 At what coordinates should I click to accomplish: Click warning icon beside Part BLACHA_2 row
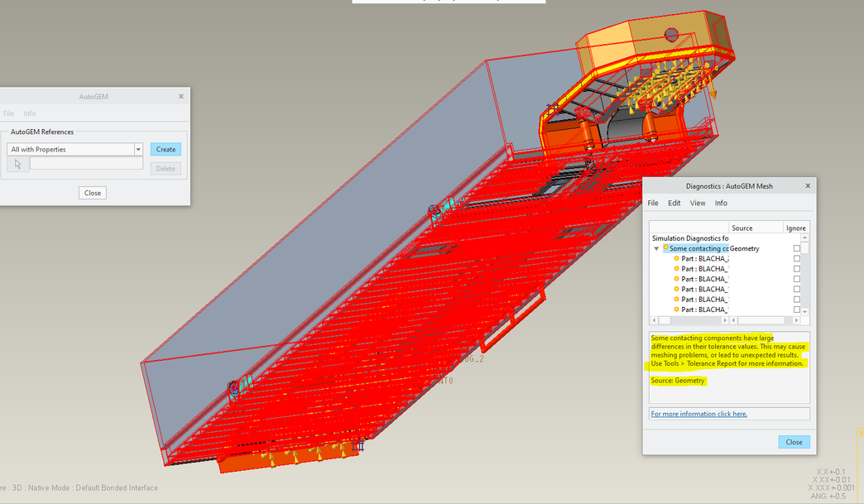coord(677,258)
